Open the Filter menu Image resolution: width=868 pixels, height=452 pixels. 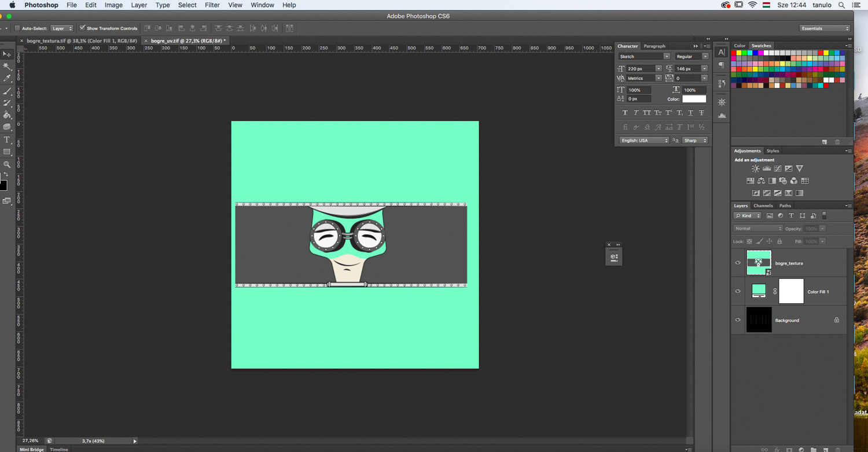(212, 5)
